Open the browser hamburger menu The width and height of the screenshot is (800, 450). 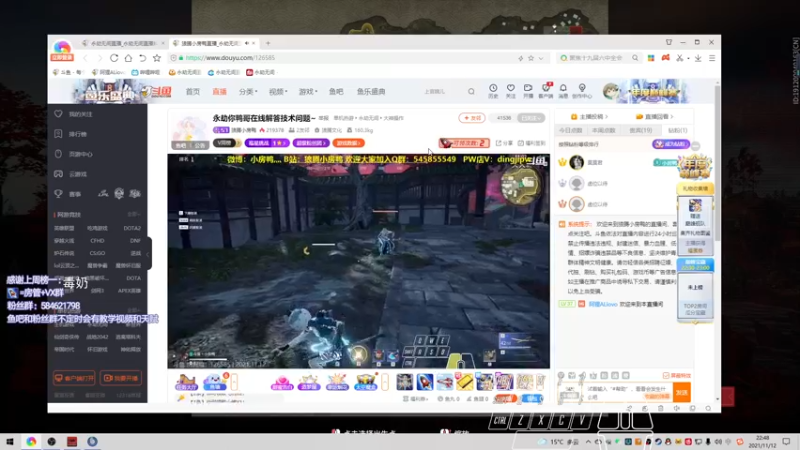712,58
